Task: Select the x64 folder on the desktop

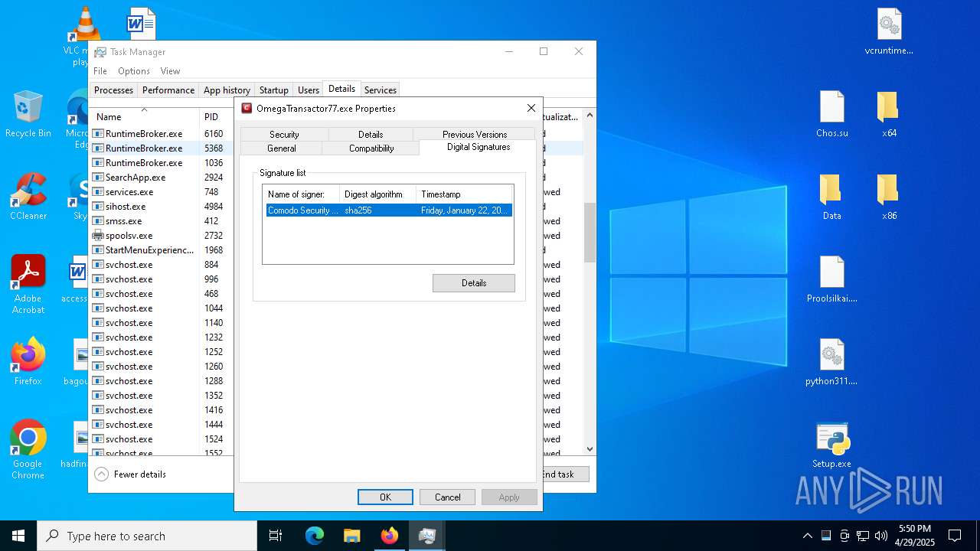Action: (889, 114)
